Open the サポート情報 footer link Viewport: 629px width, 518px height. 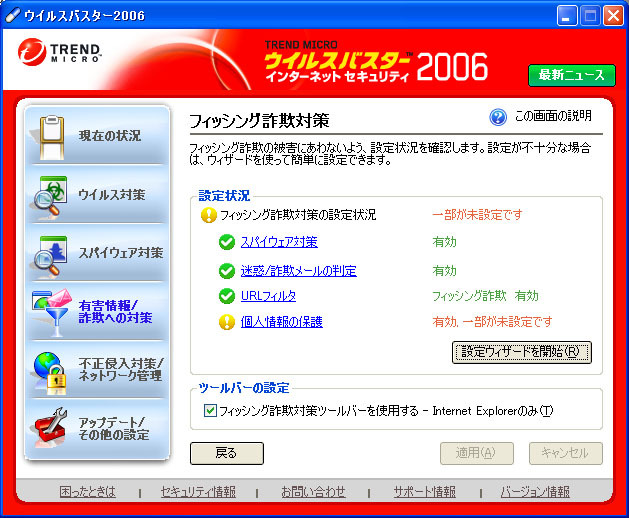point(424,492)
